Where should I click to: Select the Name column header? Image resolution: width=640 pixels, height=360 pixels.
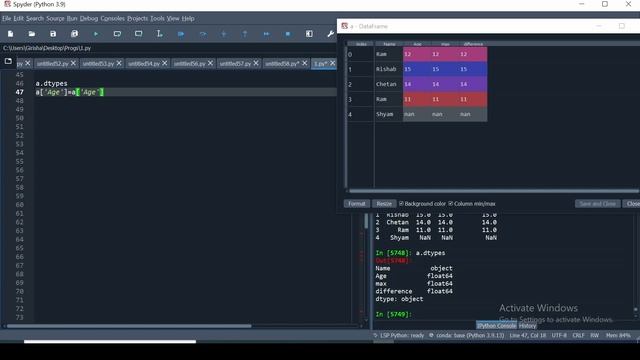[389, 44]
